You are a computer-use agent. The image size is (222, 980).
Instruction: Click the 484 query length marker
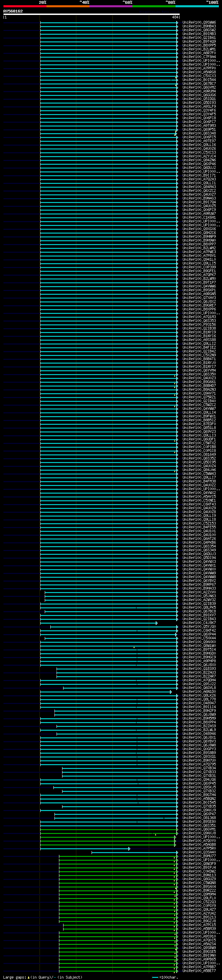pos(175,17)
